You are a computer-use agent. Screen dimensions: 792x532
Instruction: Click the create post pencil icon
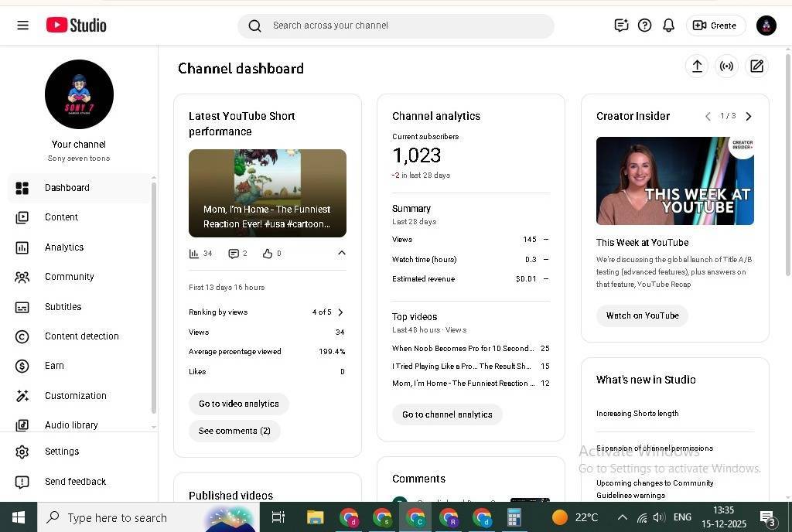(756, 66)
